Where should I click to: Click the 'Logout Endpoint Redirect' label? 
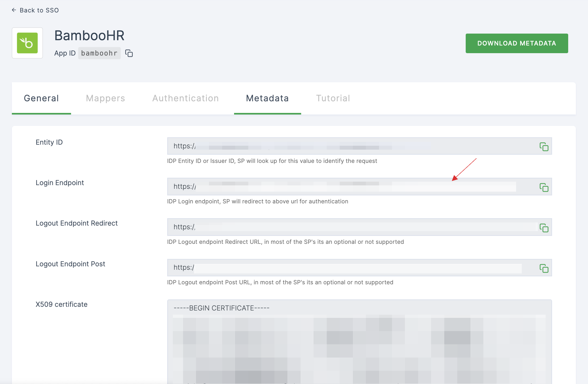click(x=77, y=223)
